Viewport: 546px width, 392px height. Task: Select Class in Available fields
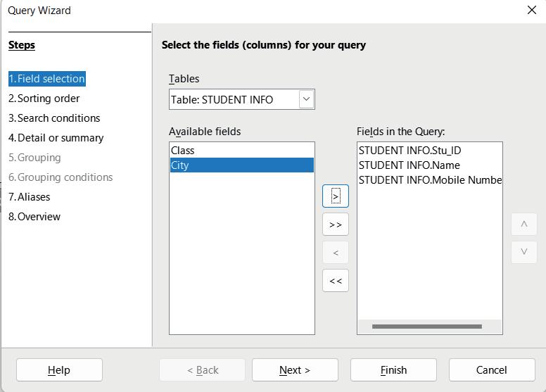(183, 151)
